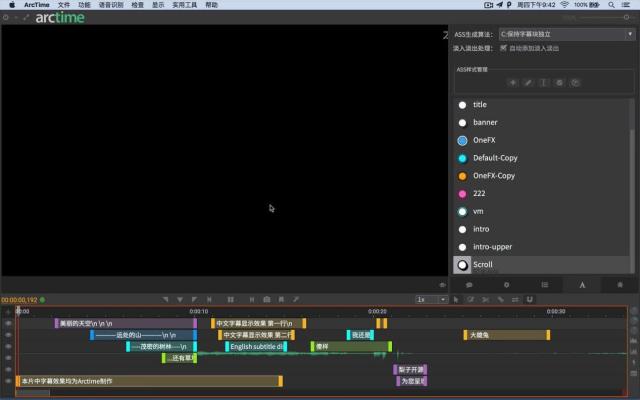Open macOS Notification Center icon
Screen dimensions: 640x400
click(x=626, y=5)
